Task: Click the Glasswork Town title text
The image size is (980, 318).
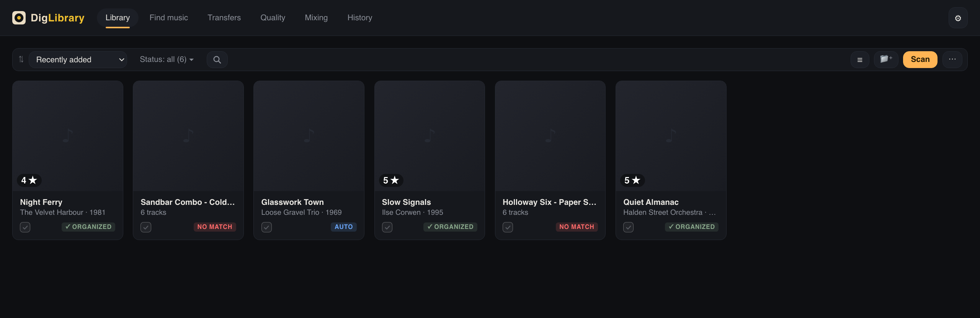Action: (x=292, y=202)
